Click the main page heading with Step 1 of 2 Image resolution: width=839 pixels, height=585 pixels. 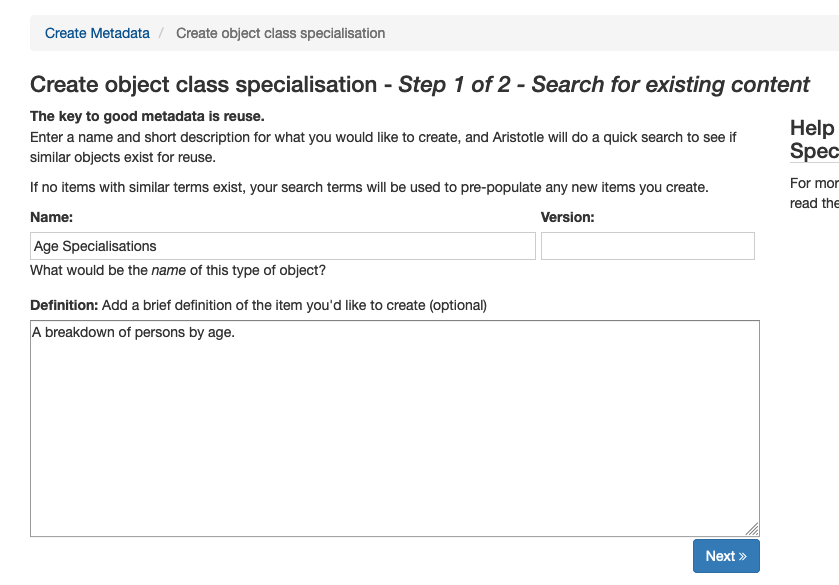[419, 85]
